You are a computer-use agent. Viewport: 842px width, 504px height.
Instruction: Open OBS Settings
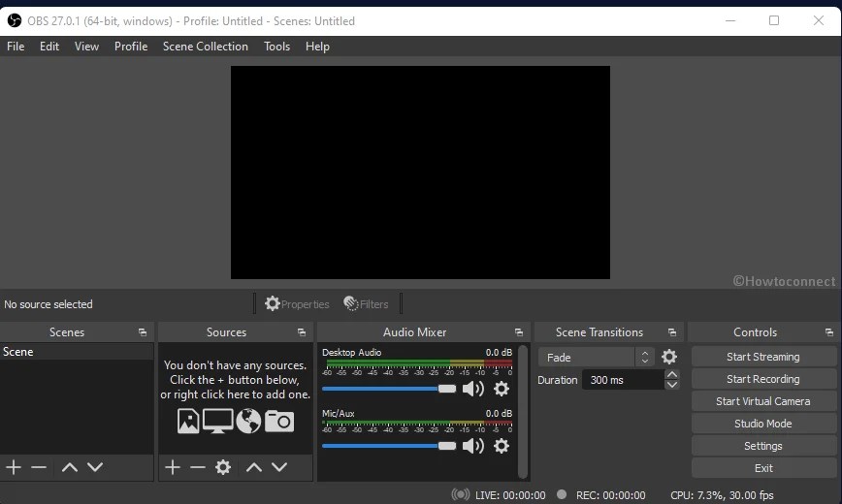pos(763,446)
